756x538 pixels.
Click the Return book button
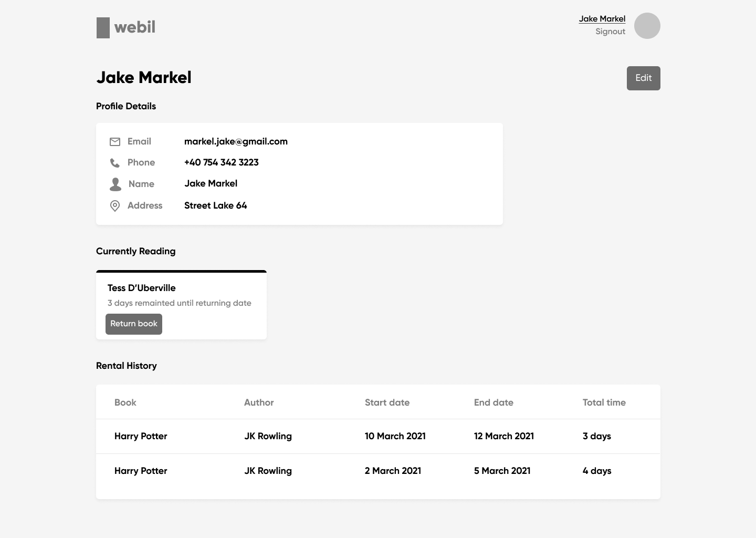point(134,324)
